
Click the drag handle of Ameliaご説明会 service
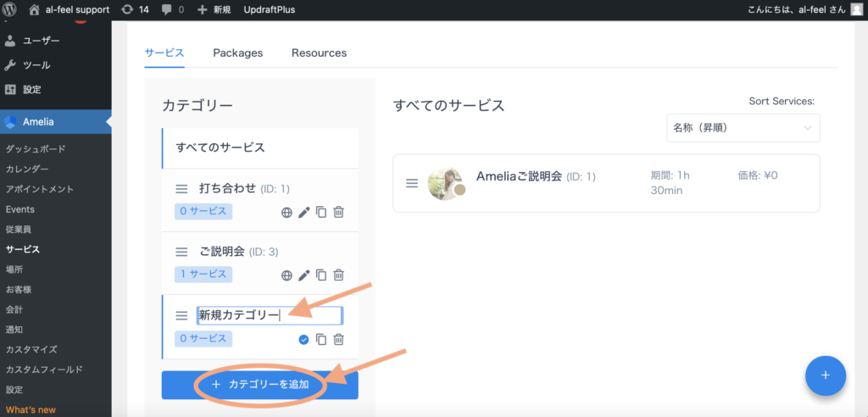coord(412,183)
